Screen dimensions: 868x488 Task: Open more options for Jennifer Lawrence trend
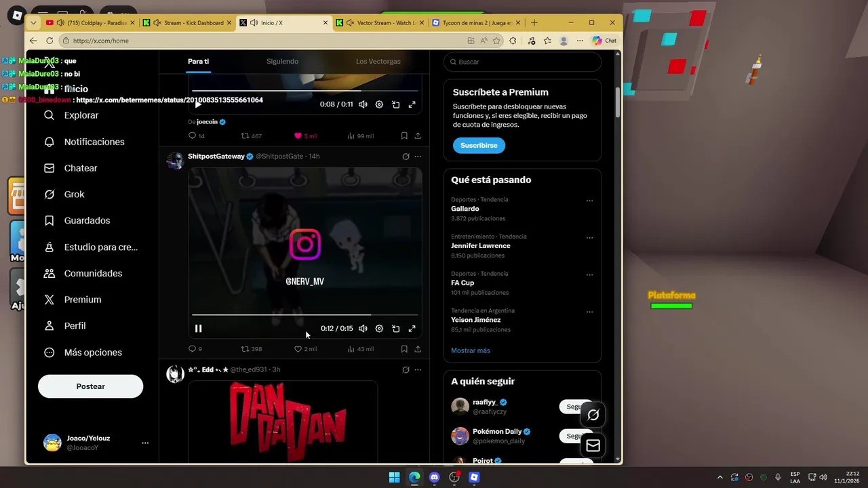pyautogui.click(x=589, y=238)
